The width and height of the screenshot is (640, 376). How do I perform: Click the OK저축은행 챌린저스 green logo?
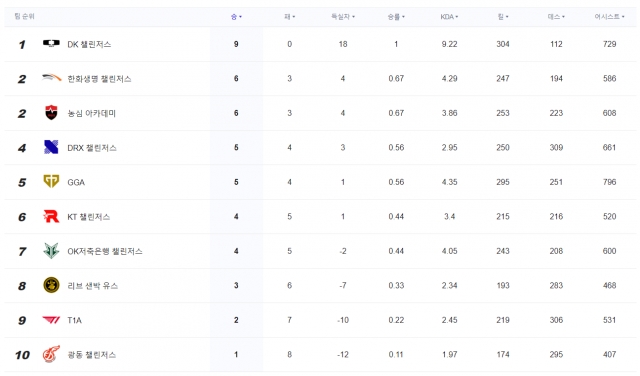pos(51,251)
